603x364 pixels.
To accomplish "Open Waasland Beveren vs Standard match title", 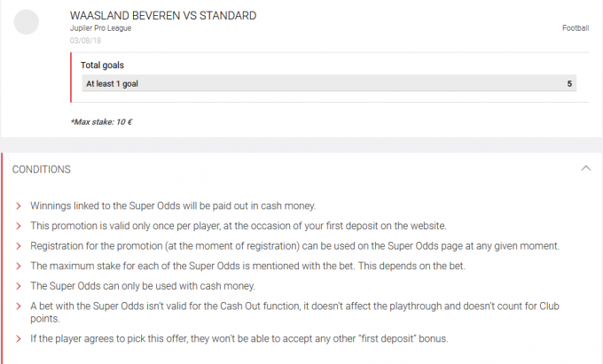I will tap(163, 16).
